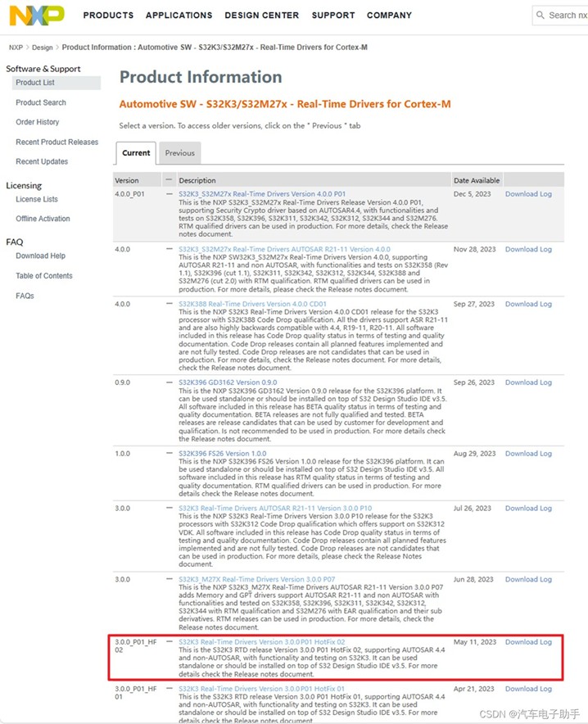Collapse the 1.0.0 FS26 row description
Screen dimensions: 588x724
click(169, 454)
